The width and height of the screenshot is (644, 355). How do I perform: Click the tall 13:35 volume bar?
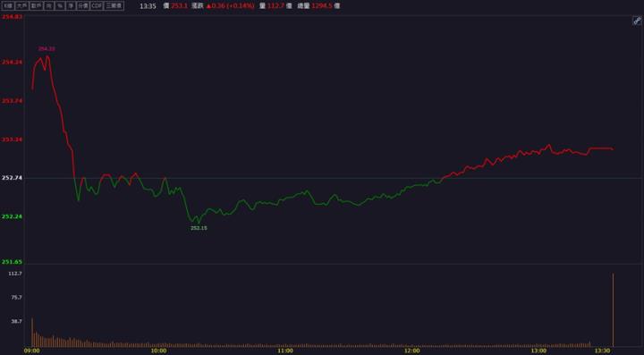pyautogui.click(x=613, y=310)
